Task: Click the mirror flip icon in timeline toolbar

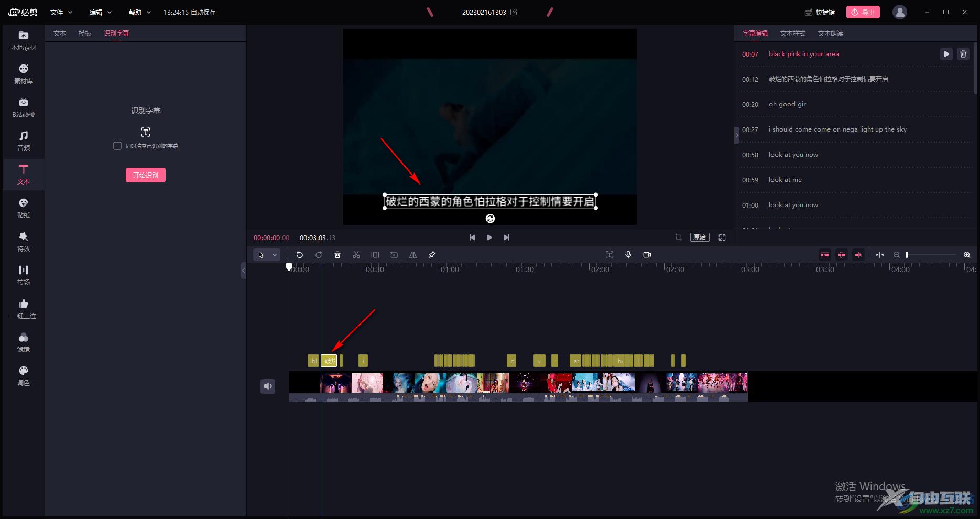Action: 413,255
